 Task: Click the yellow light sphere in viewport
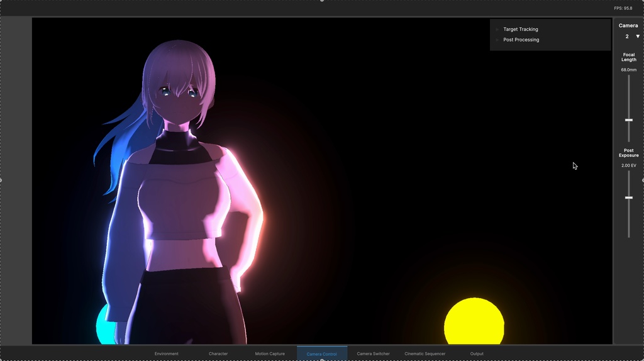pyautogui.click(x=474, y=321)
